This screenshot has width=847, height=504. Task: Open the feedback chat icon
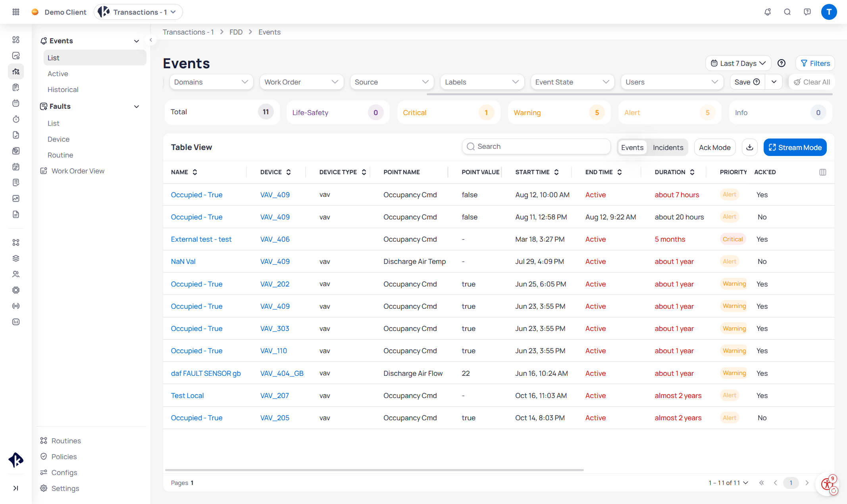pyautogui.click(x=807, y=12)
